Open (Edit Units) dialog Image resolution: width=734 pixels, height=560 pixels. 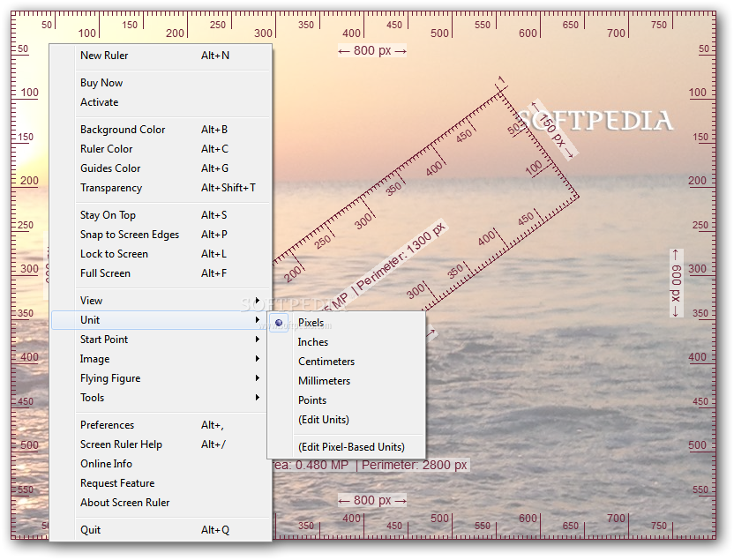coord(346,420)
